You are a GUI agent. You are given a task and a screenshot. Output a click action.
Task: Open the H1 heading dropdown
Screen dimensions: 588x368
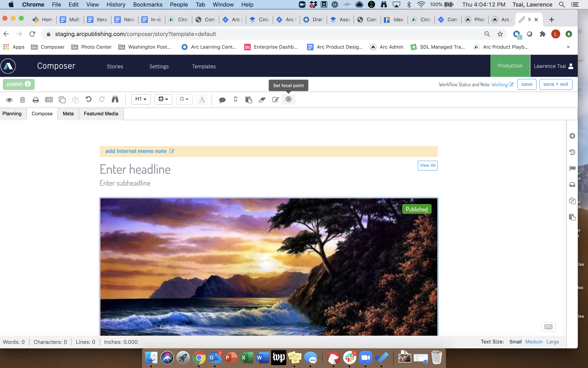point(141,99)
